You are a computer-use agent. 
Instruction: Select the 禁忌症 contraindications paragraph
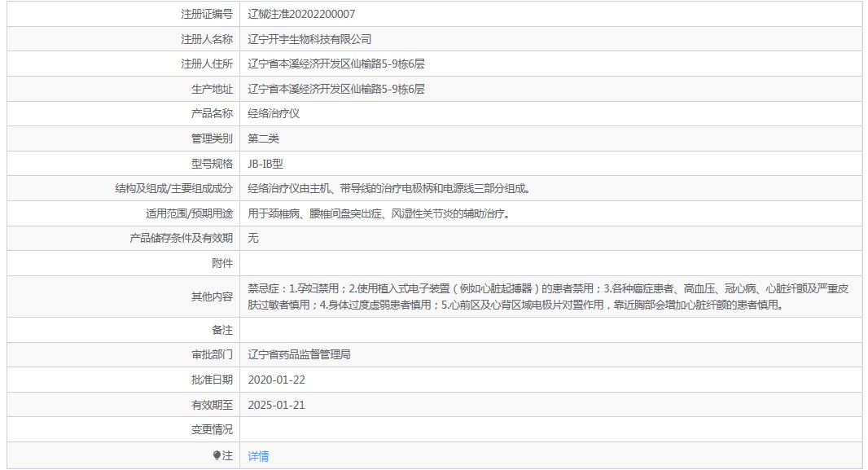[x=548, y=296]
